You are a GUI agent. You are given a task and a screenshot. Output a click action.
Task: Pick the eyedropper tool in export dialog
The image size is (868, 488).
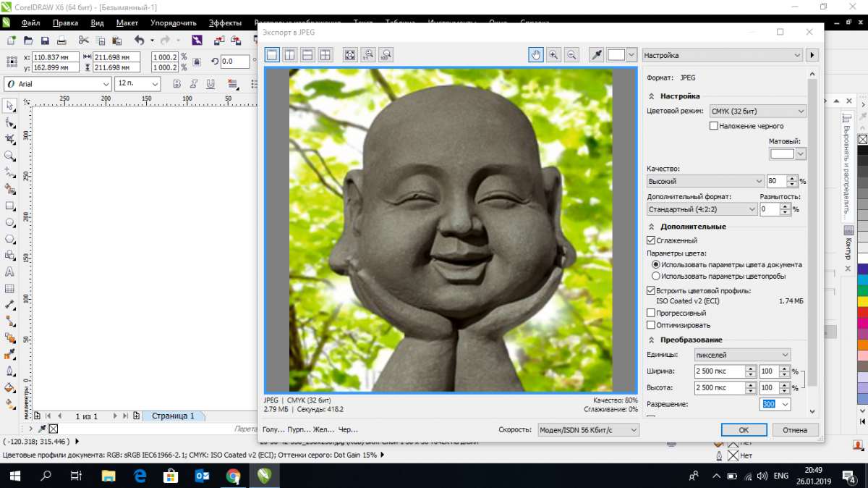[x=597, y=55]
